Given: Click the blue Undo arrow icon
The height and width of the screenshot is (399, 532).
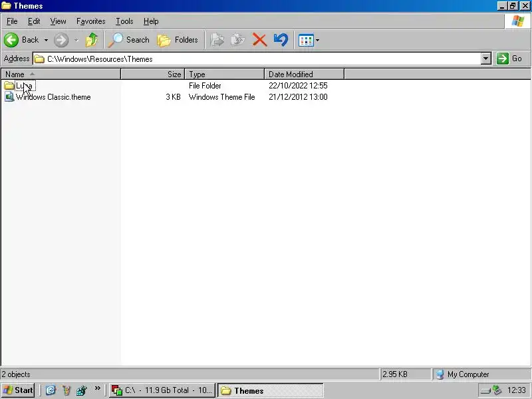Looking at the screenshot, I should tap(281, 40).
